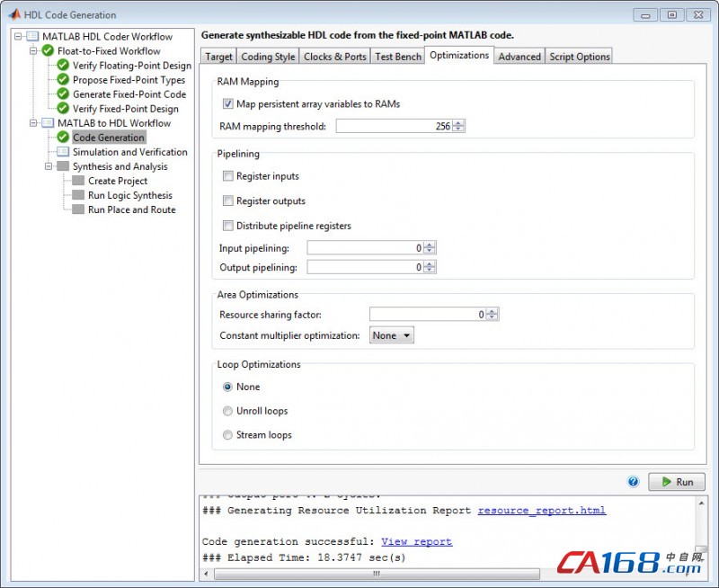The height and width of the screenshot is (588, 719).
Task: Select the None loop optimization radio button
Action: pyautogui.click(x=227, y=387)
